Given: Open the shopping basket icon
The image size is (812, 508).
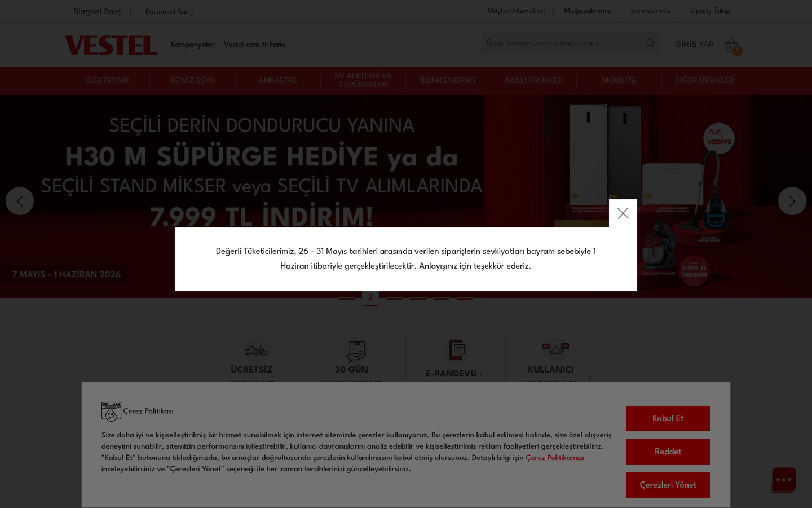Looking at the screenshot, I should pos(731,45).
